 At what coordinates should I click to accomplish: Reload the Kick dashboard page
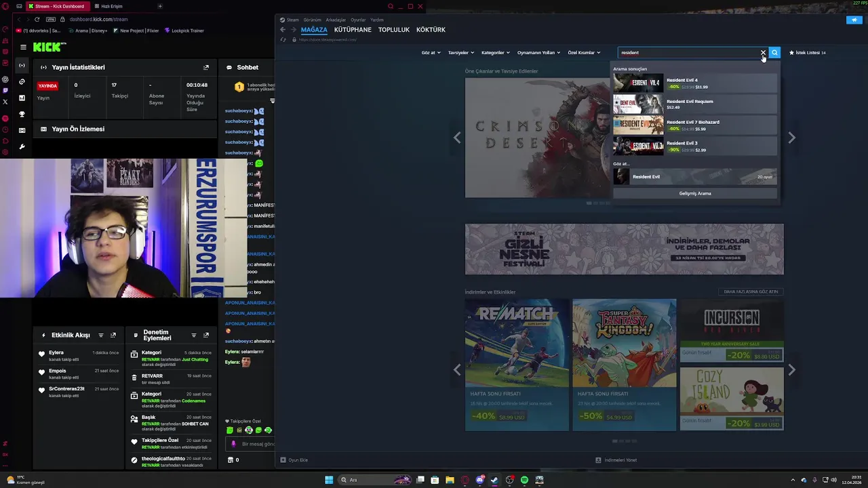pyautogui.click(x=37, y=19)
